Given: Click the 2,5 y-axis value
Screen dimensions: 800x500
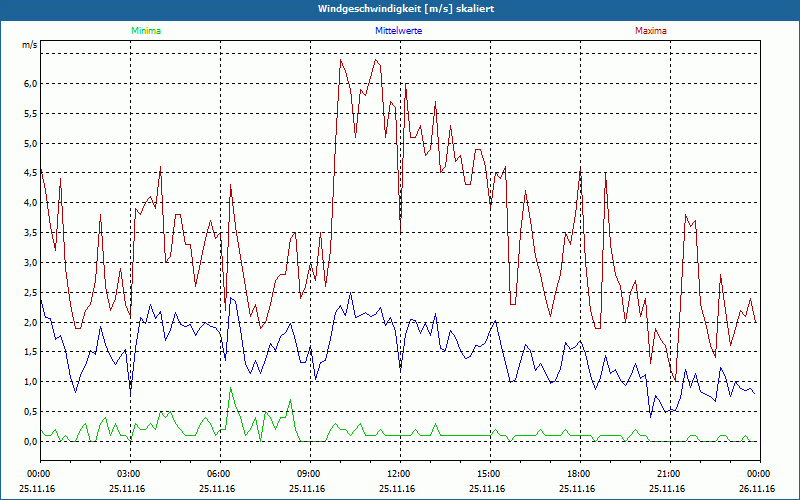Looking at the screenshot, I should coord(31,292).
